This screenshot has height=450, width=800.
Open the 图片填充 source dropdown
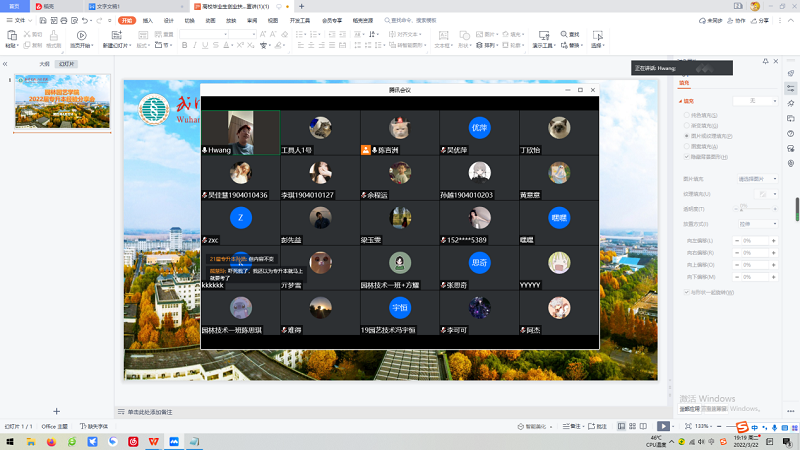[x=757, y=178]
